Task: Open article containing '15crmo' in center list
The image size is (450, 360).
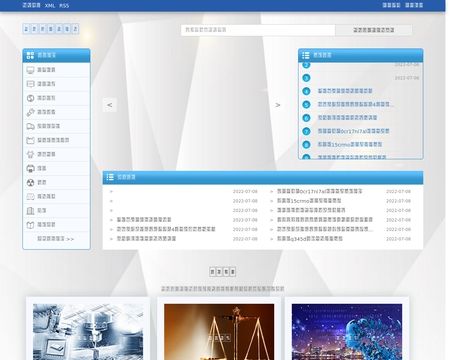Action: tap(309, 201)
